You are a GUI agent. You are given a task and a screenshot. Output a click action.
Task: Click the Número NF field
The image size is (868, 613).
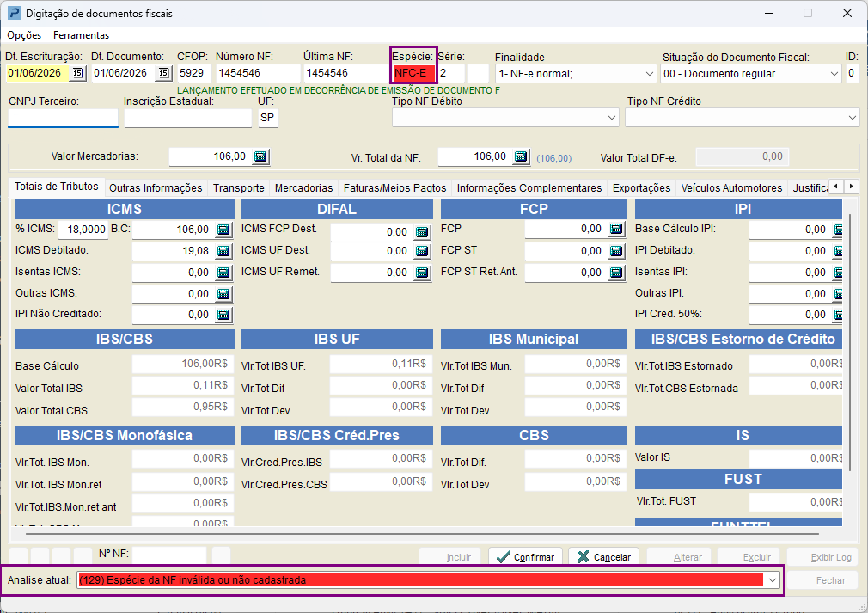[x=258, y=73]
